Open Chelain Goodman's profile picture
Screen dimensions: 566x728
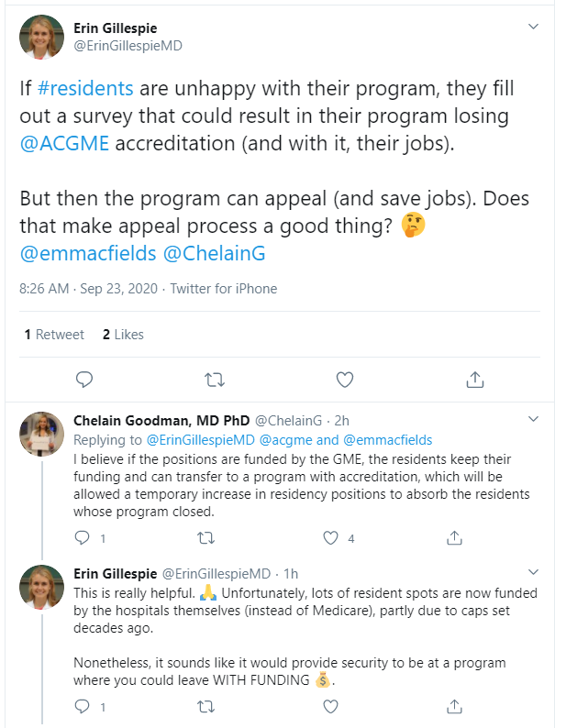[42, 435]
